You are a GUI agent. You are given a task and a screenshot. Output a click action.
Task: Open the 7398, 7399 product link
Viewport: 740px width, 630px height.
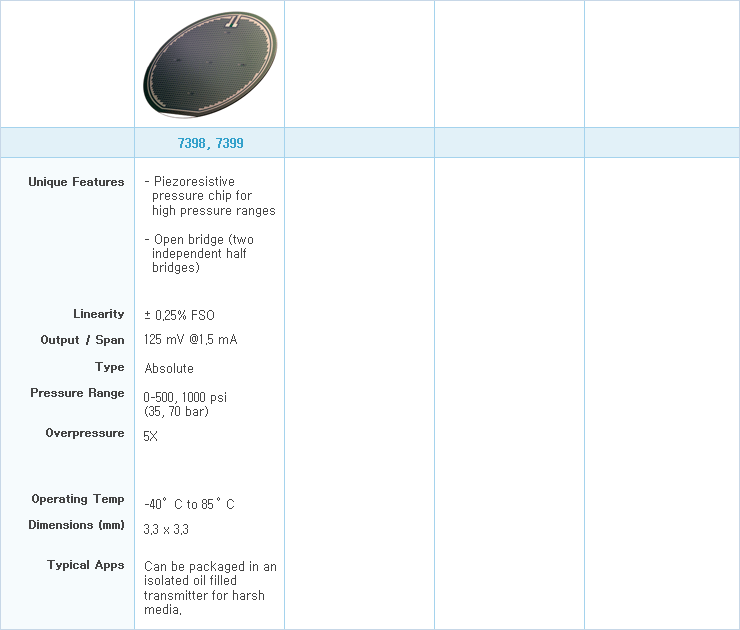coord(210,143)
